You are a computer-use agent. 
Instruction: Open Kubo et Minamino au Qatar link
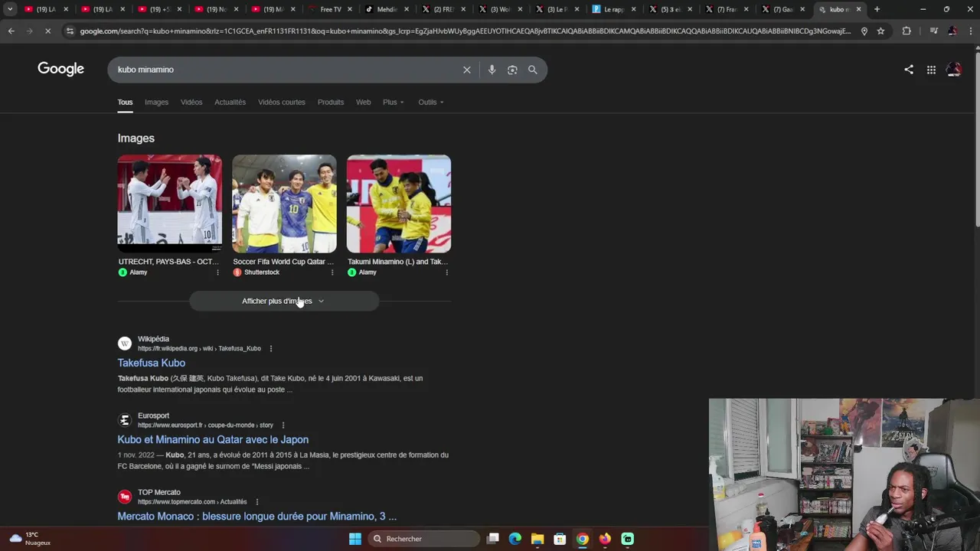[x=213, y=439]
